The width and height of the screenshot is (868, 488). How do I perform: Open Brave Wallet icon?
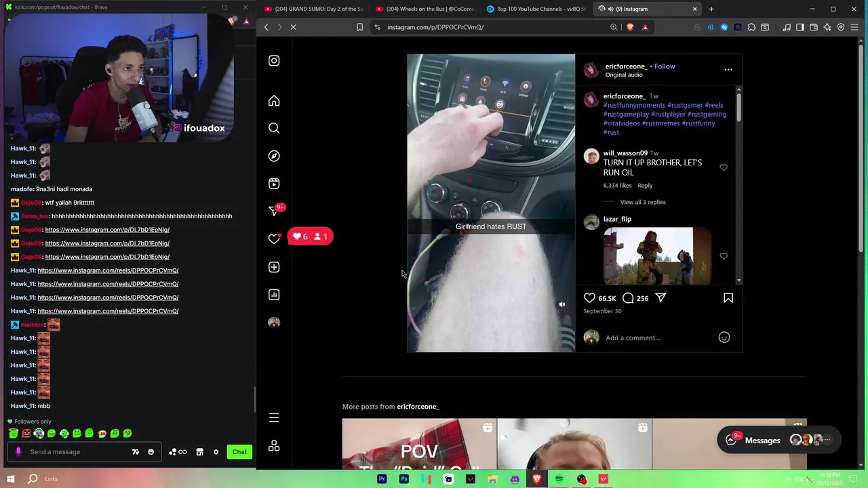(814, 27)
